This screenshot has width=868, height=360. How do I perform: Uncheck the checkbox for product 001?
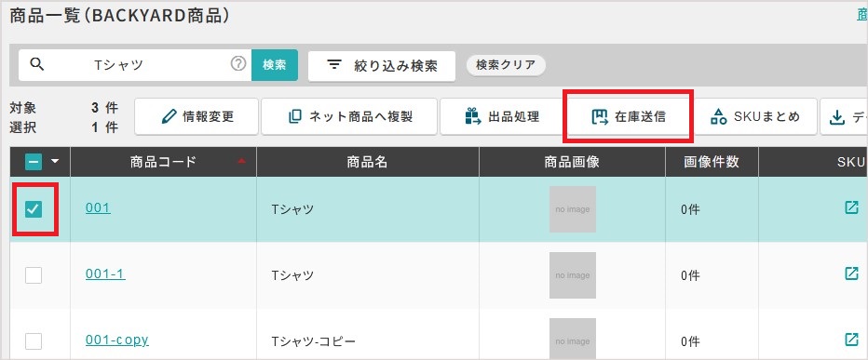tap(34, 209)
